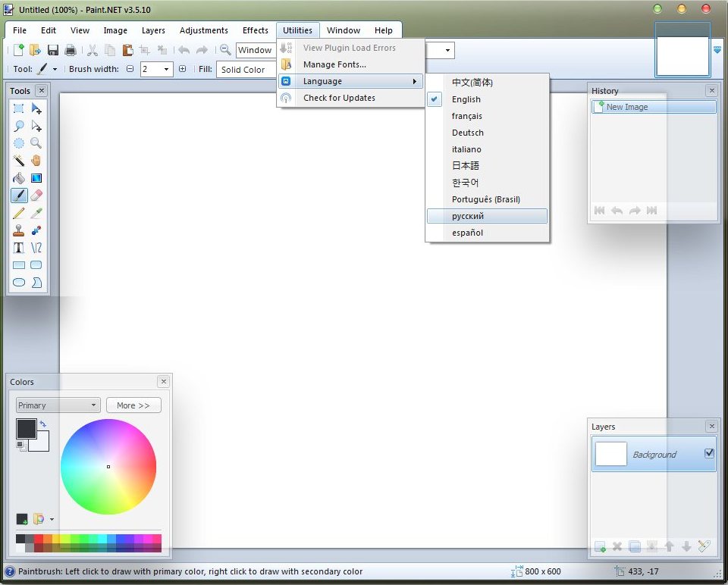Close the History panel
Image resolution: width=728 pixels, height=585 pixels.
(711, 90)
